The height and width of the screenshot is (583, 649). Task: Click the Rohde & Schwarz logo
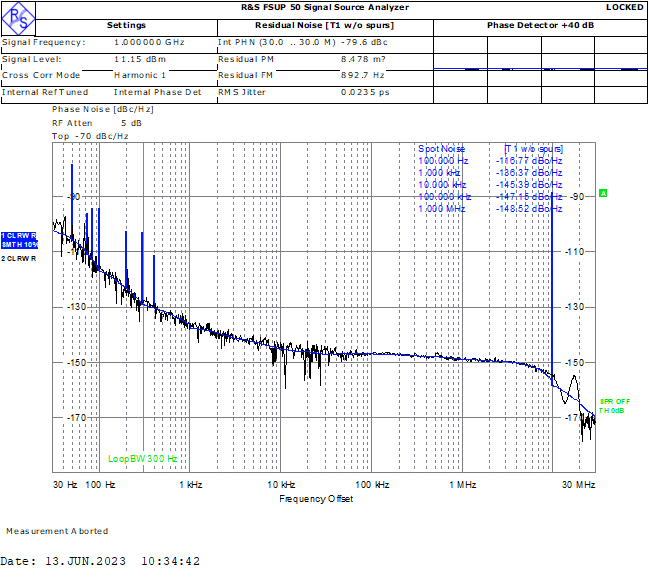point(18,11)
